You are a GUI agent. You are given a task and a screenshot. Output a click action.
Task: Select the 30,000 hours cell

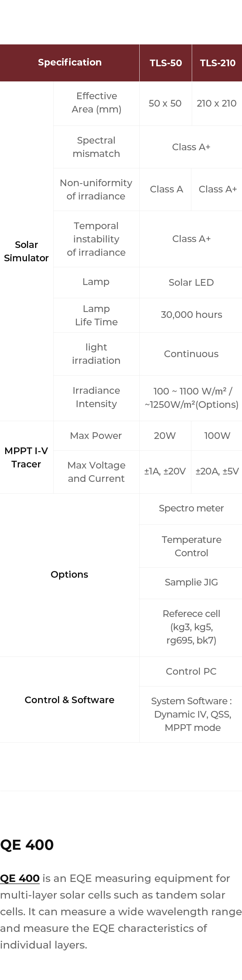click(x=191, y=315)
